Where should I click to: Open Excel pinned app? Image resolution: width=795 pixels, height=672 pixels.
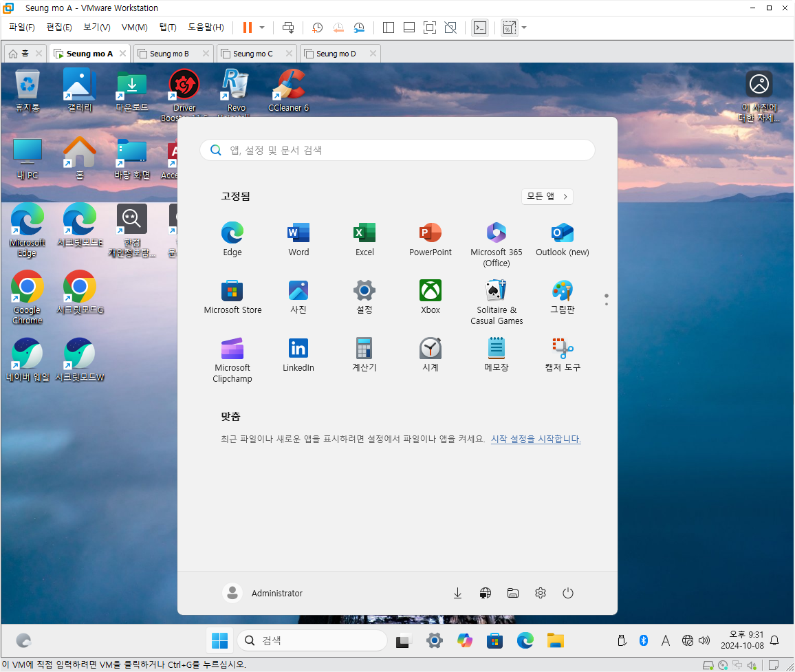pyautogui.click(x=364, y=239)
